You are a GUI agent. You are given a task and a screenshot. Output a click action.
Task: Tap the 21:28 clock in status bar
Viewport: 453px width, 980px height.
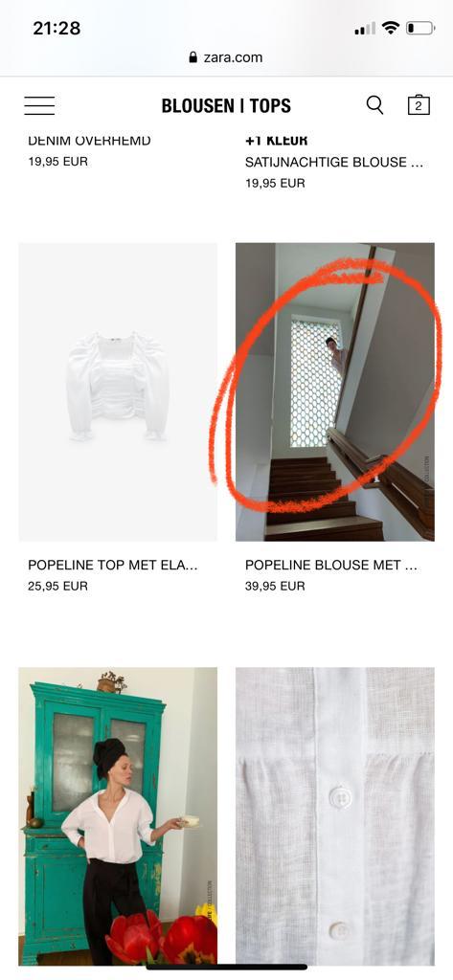(x=57, y=28)
